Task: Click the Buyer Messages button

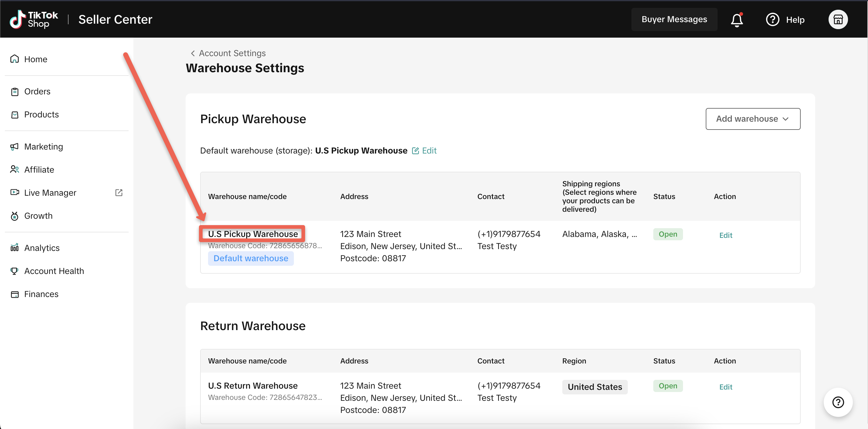Action: click(674, 19)
